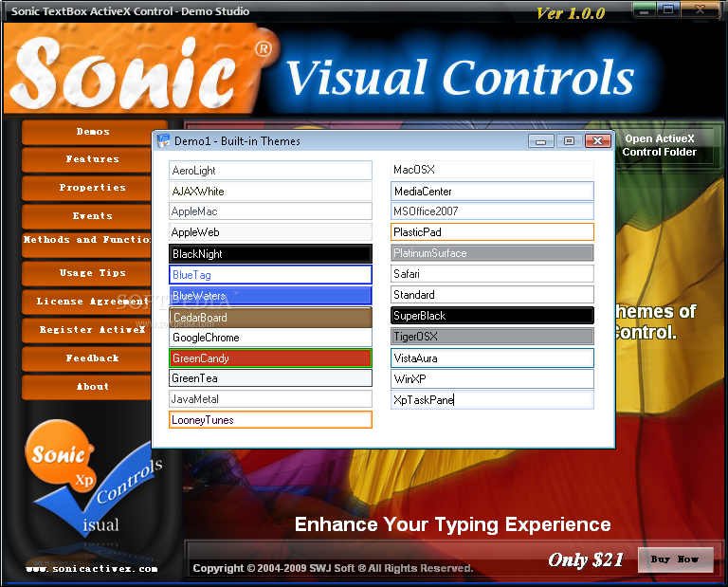728x587 pixels.
Task: Click the Demo1 window title icon
Action: (163, 140)
